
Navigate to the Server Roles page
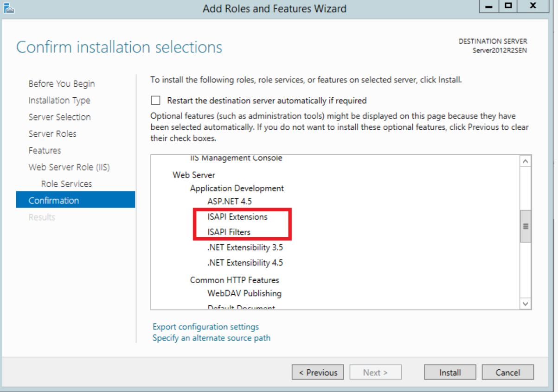pyautogui.click(x=52, y=133)
